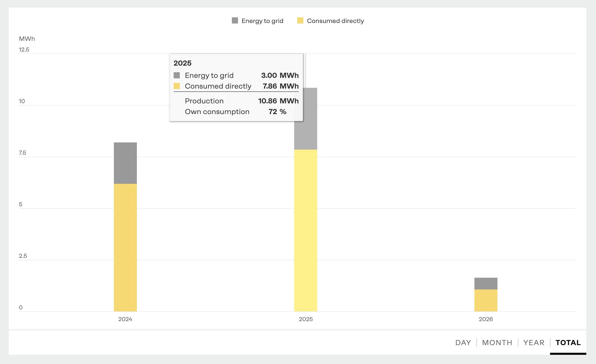Click the 2024 x-axis label

(125, 319)
